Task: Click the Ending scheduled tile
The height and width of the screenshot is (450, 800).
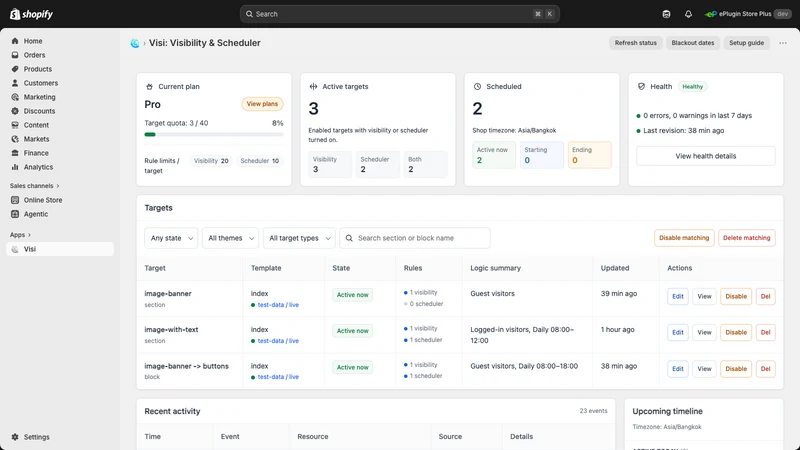Action: click(589, 155)
